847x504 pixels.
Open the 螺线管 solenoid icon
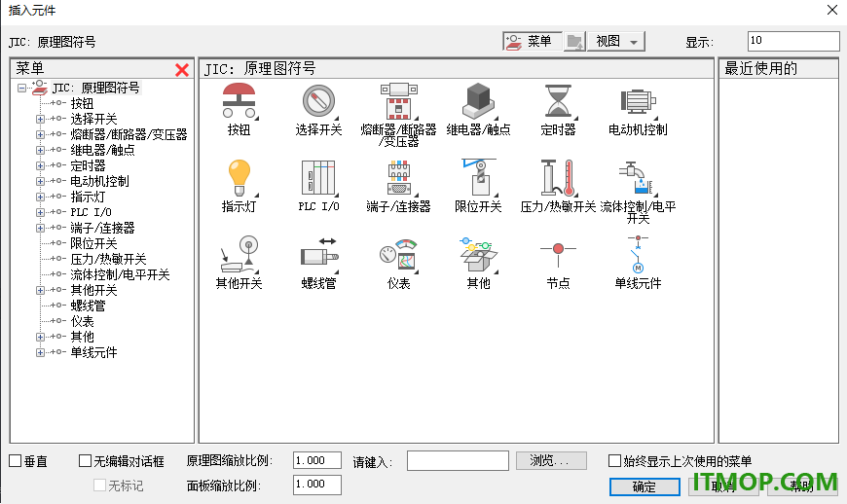(318, 255)
